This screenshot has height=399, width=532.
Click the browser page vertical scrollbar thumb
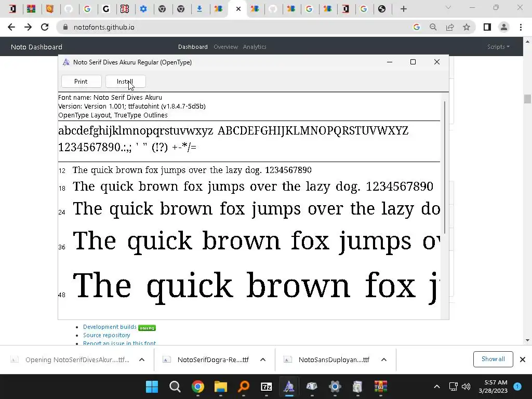click(527, 99)
